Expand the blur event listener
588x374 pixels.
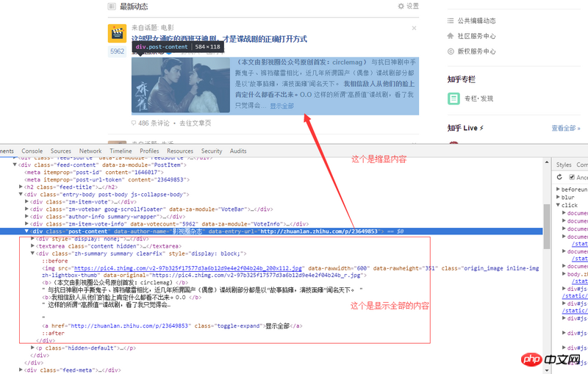coord(558,197)
